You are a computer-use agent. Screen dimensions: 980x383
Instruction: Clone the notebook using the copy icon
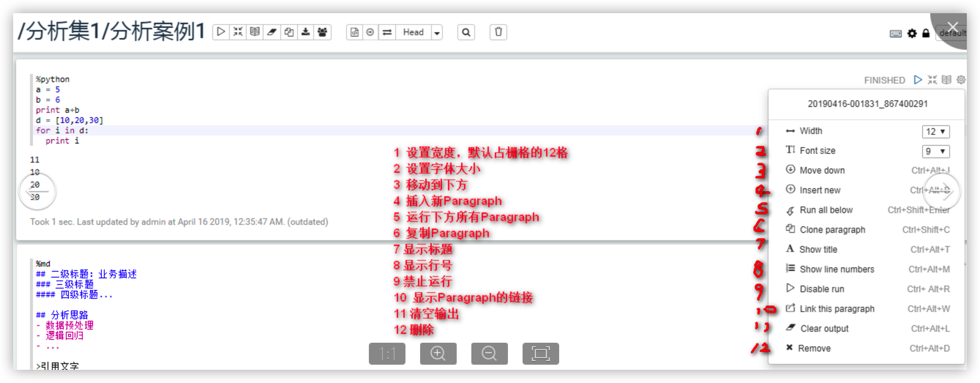pos(289,32)
